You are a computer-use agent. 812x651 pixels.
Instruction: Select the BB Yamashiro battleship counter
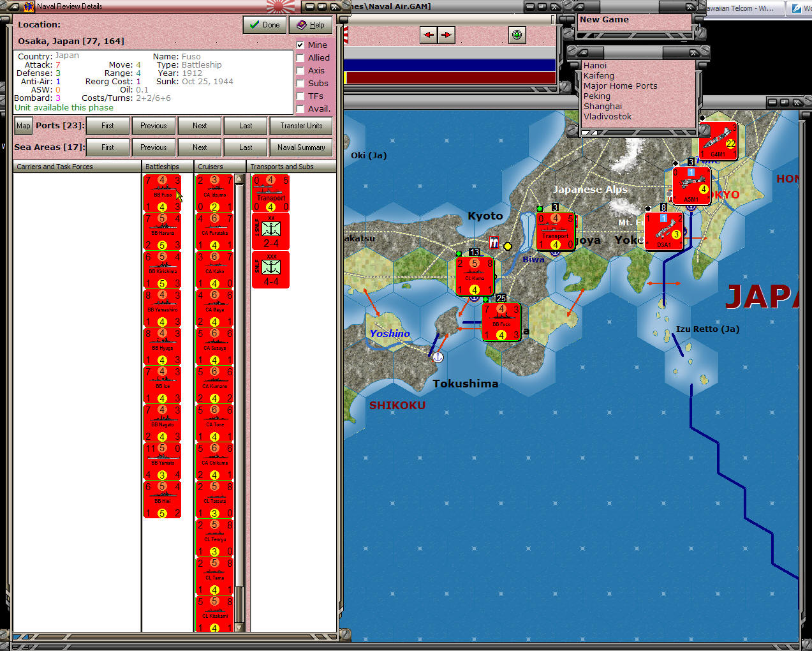162,308
